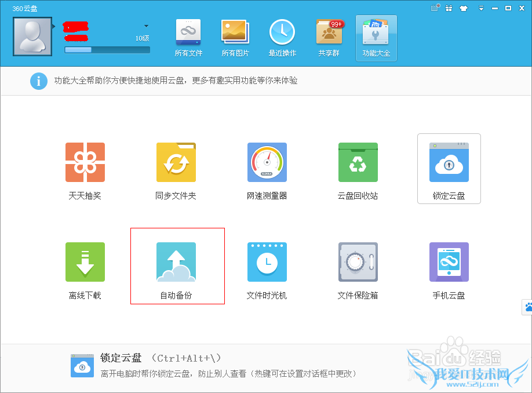This screenshot has width=532, height=393.
Task: Open the skin (shirt) icon in title bar
Action: coord(464,8)
